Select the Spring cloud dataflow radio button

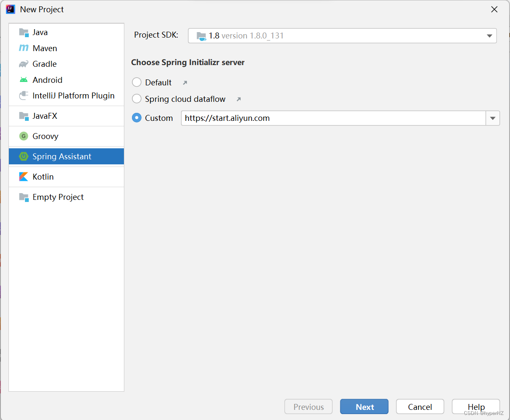(137, 99)
